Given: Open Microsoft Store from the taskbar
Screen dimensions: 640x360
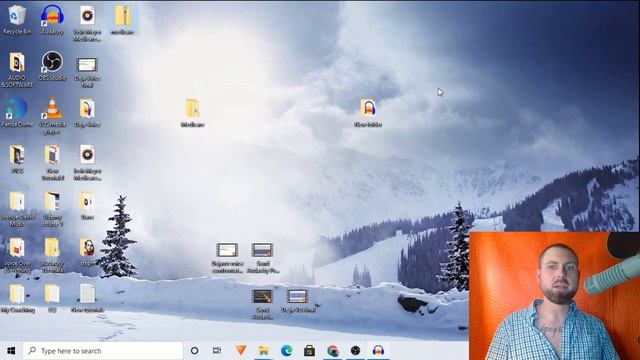Looking at the screenshot, I should pos(309,351).
